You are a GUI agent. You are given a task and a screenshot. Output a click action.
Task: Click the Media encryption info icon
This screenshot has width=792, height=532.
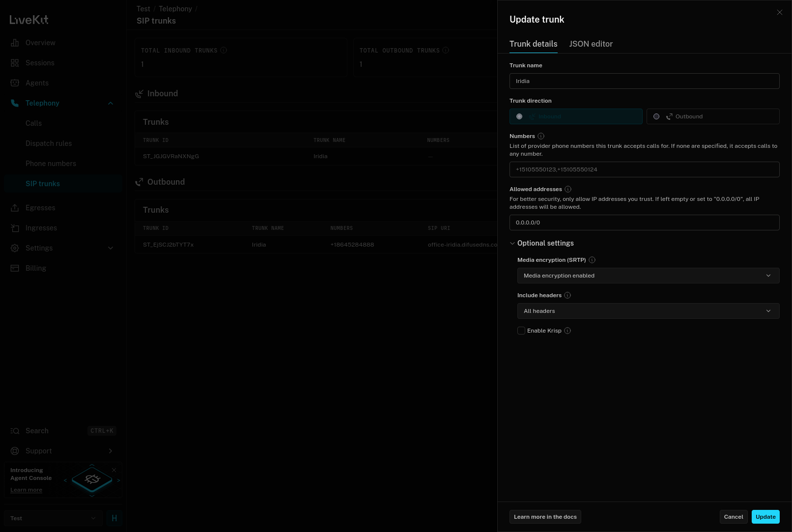coord(592,260)
